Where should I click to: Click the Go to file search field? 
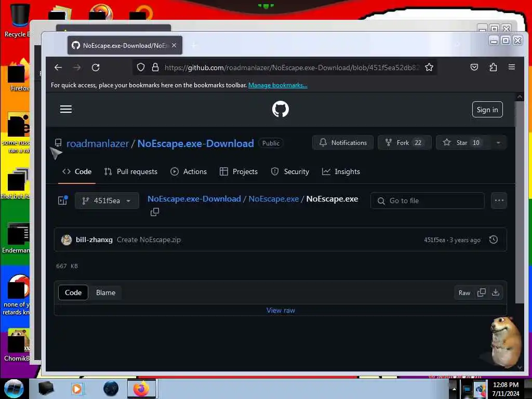pyautogui.click(x=428, y=201)
